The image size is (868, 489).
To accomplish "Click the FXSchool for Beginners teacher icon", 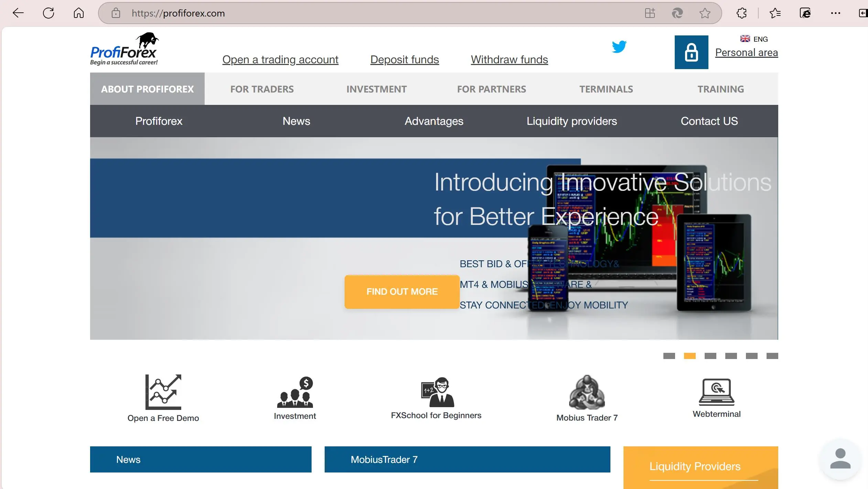I will [x=437, y=392].
